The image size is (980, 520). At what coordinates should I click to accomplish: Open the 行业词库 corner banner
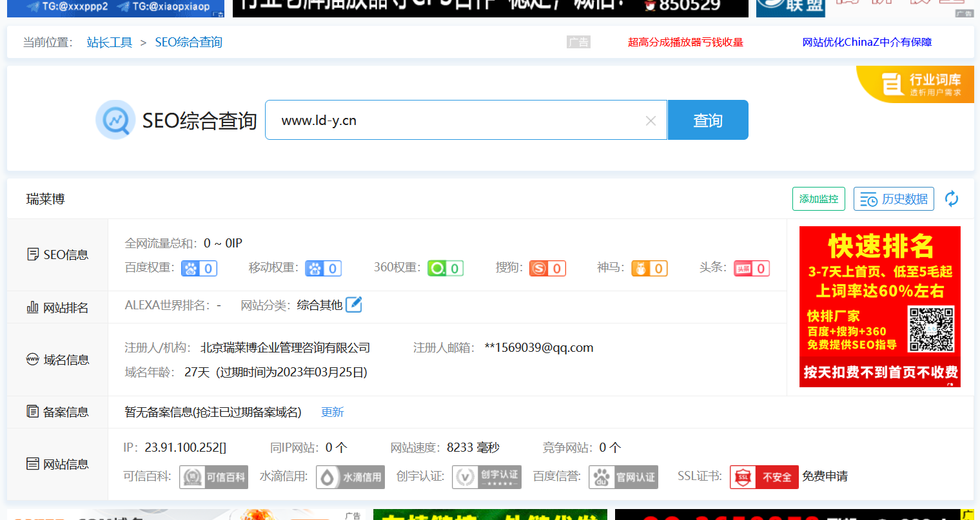pyautogui.click(x=917, y=84)
